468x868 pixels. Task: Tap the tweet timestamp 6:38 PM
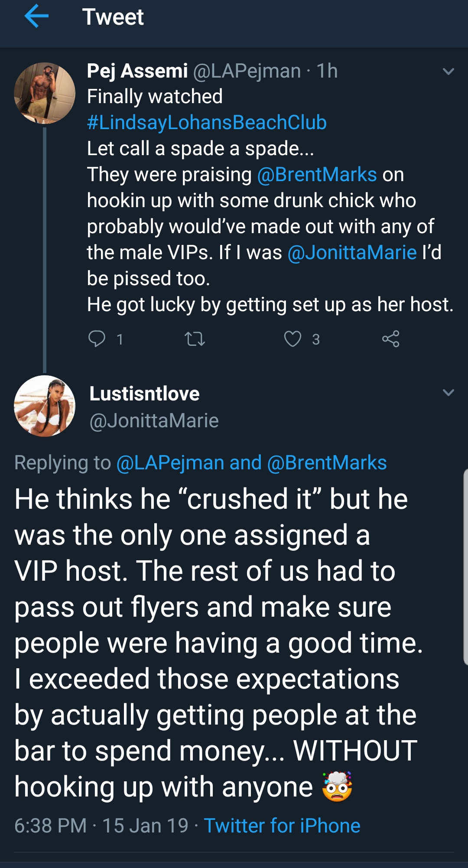coord(51,826)
